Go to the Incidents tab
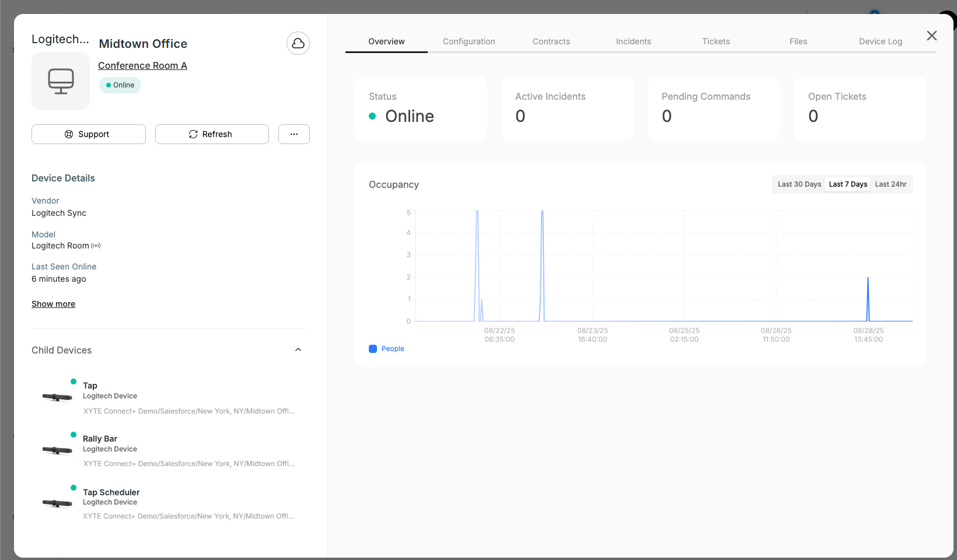The width and height of the screenshot is (957, 560). point(633,41)
